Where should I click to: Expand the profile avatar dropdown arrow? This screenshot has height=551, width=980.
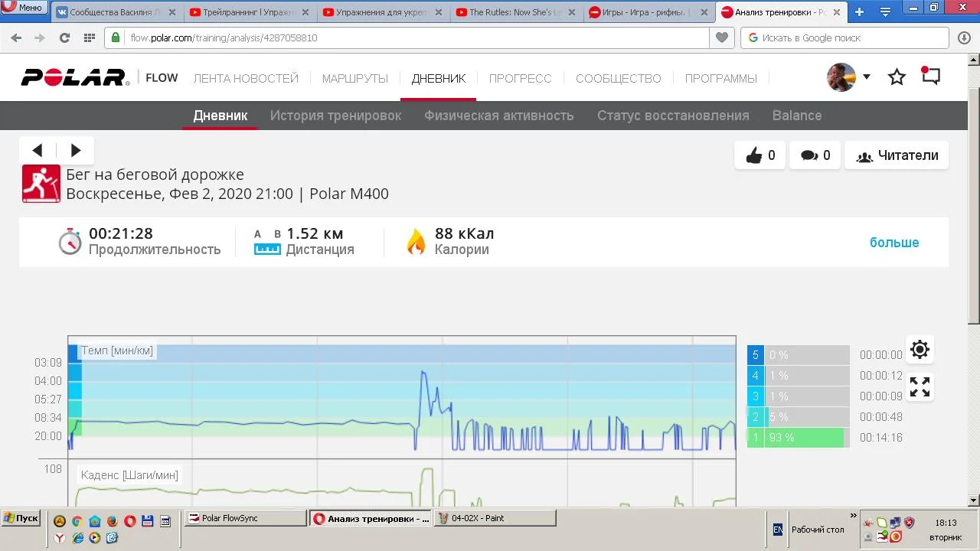[x=867, y=77]
